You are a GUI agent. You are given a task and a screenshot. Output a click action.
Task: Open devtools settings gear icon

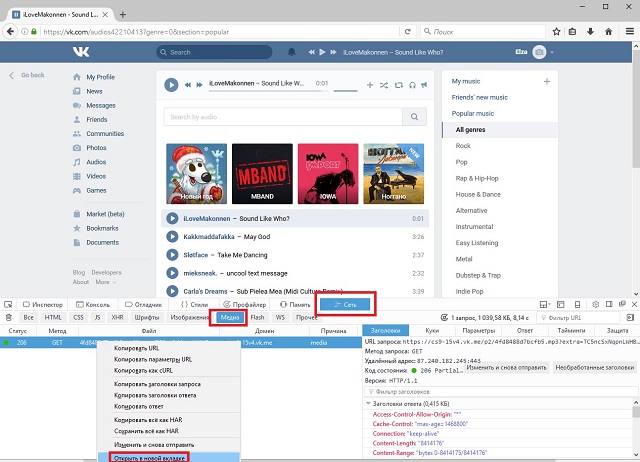[x=596, y=304]
